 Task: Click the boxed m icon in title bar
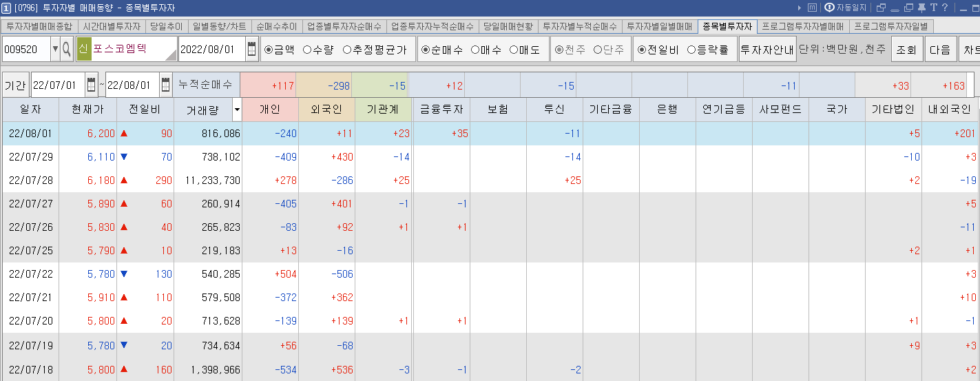tap(813, 8)
